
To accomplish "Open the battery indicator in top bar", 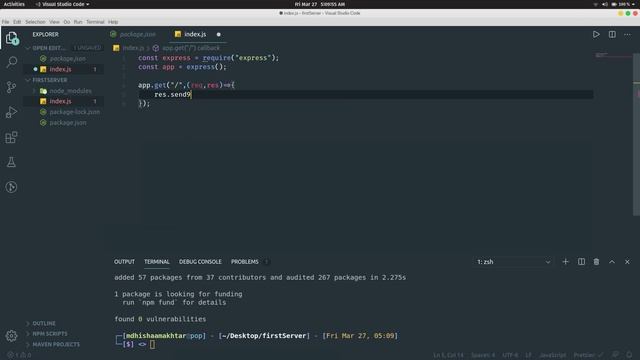I will [x=614, y=4].
